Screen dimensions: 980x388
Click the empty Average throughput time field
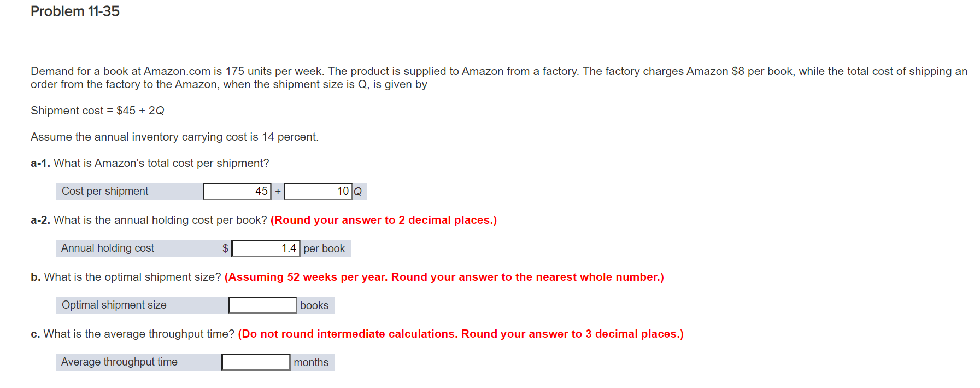(255, 362)
